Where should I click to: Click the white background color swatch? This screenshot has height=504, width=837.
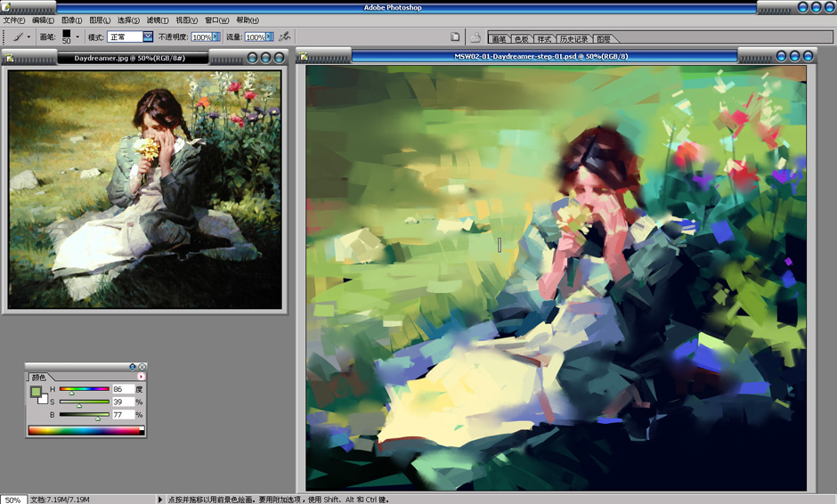44,400
